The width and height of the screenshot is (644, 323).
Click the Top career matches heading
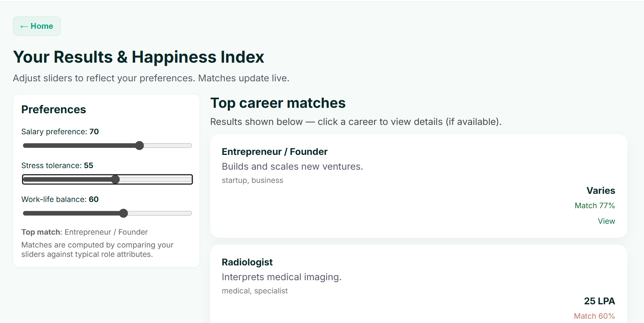click(278, 103)
